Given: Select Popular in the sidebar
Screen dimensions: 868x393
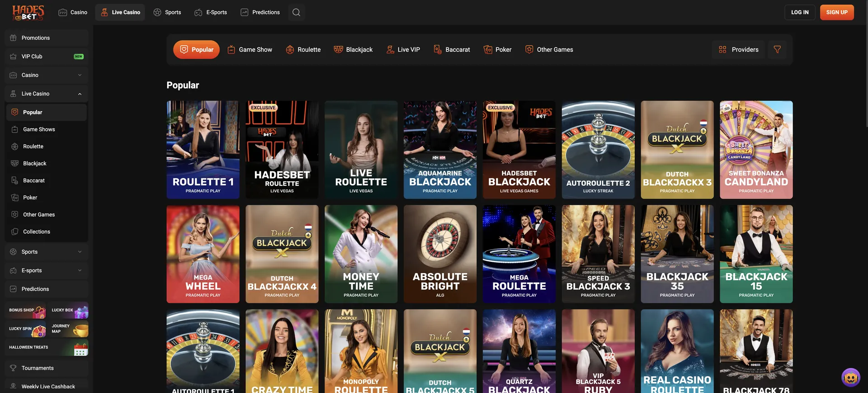Looking at the screenshot, I should (x=47, y=112).
